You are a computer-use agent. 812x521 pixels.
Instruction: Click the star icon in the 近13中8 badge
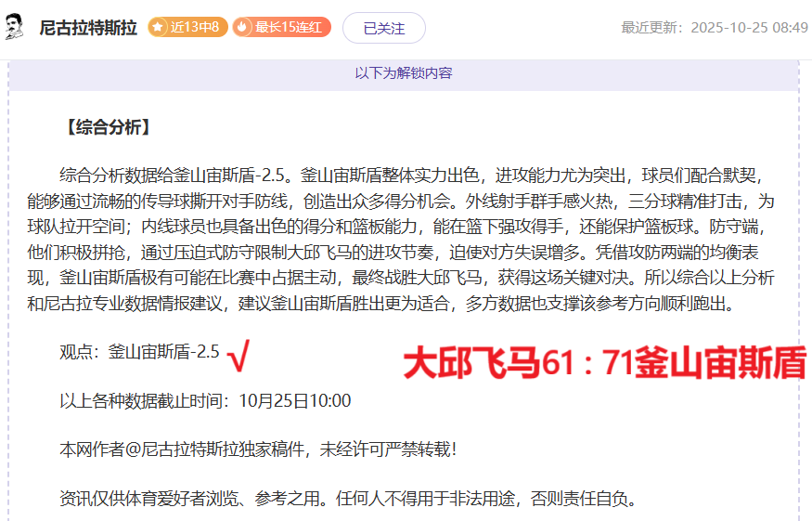[159, 28]
